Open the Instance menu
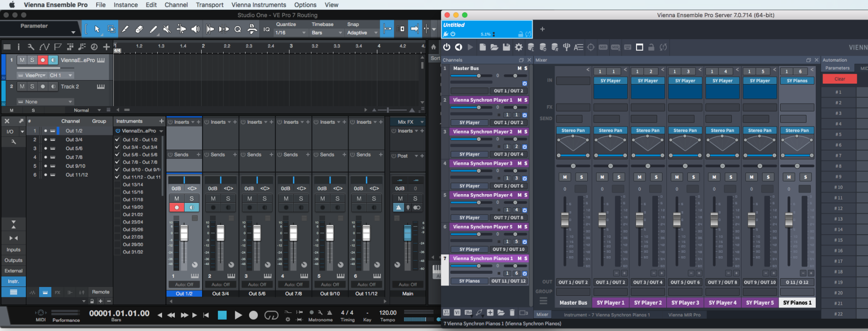 pyautogui.click(x=125, y=5)
